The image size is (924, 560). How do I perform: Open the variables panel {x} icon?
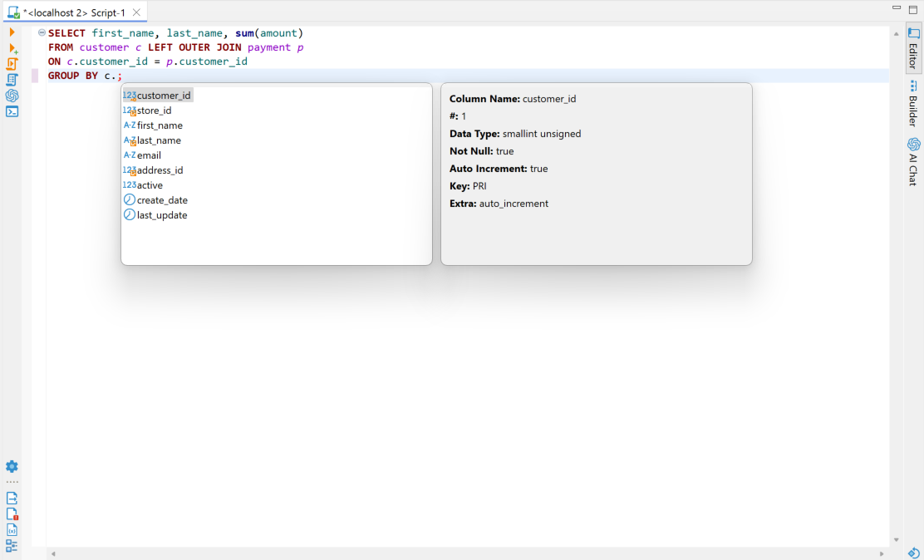tap(12, 530)
